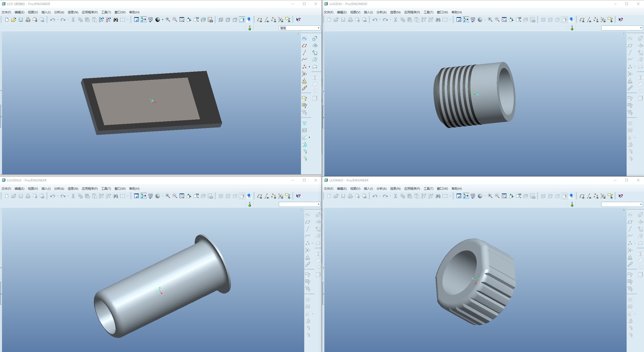Open 编辑(E) menu in LUOZHU window

[342, 12]
